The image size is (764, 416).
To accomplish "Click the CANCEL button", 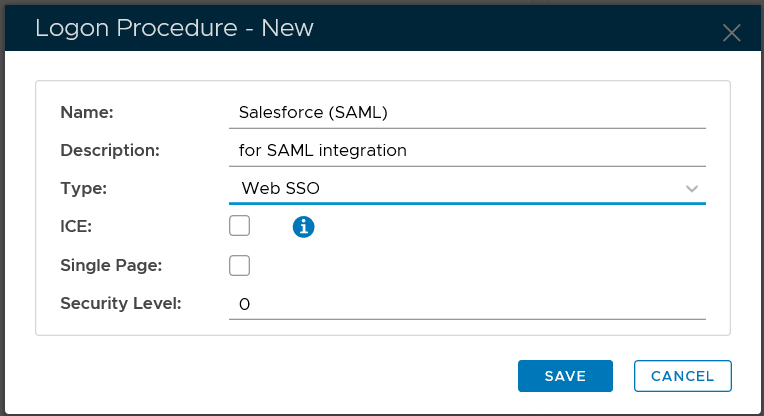I will pos(682,376).
